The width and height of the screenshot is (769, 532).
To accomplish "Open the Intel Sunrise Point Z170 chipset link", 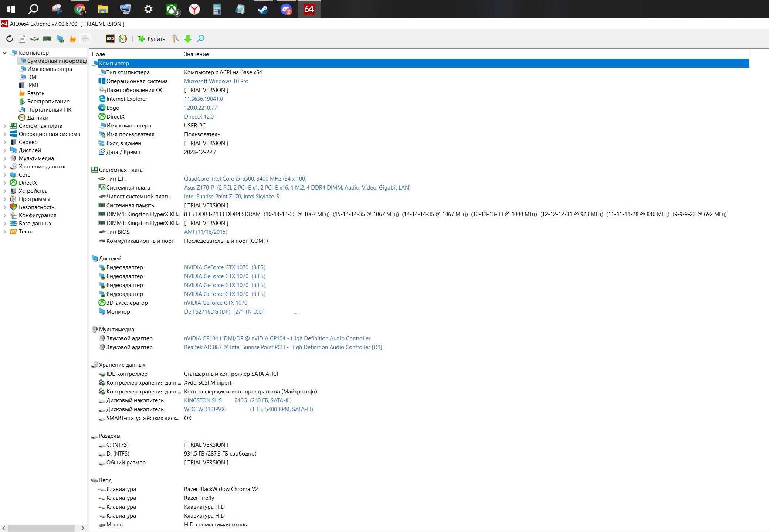I will pyautogui.click(x=231, y=197).
